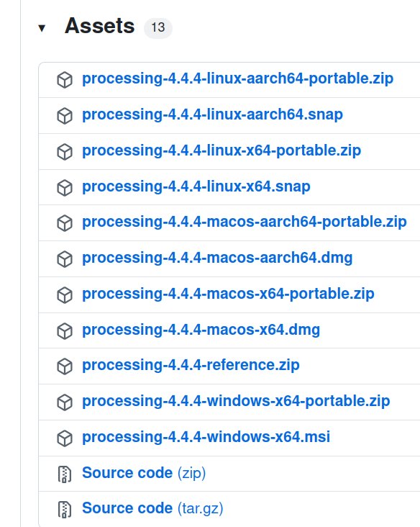Click the package icon beside windows-x64.msi

pos(65,438)
